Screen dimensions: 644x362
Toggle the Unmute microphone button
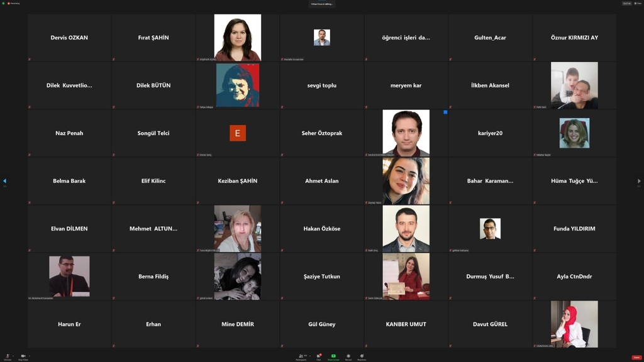point(8,356)
